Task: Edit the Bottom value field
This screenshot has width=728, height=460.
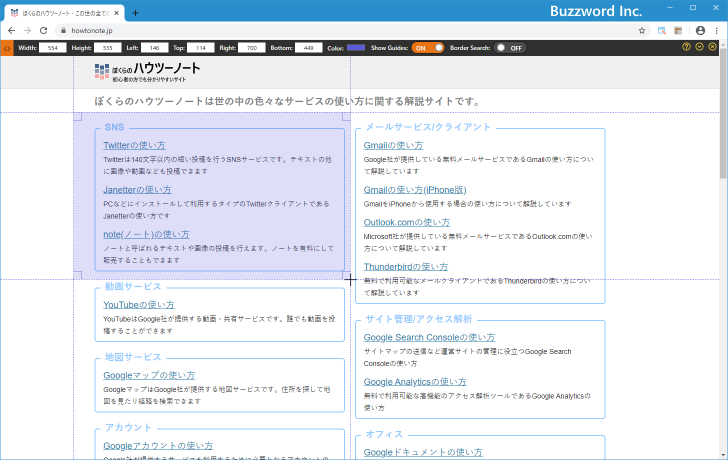Action: click(x=308, y=48)
